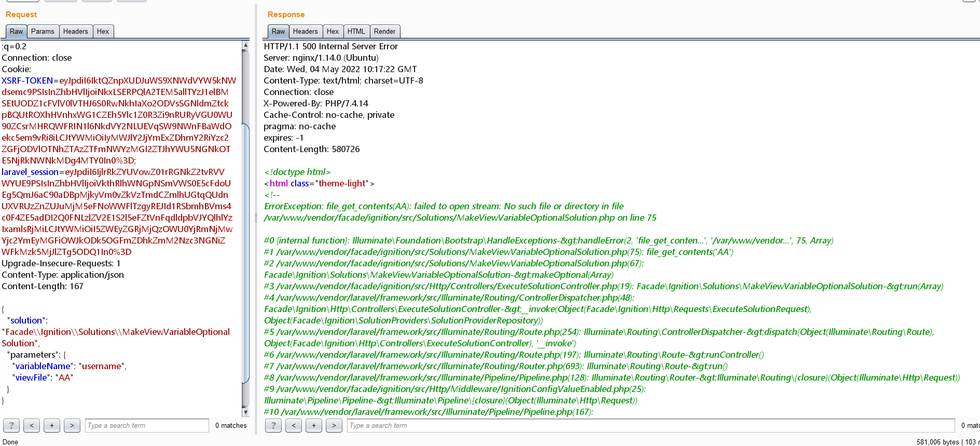This screenshot has width=980, height=446.
Task: Click stack trace line #3 ExecuteSolutionController.php
Action: click(x=604, y=286)
